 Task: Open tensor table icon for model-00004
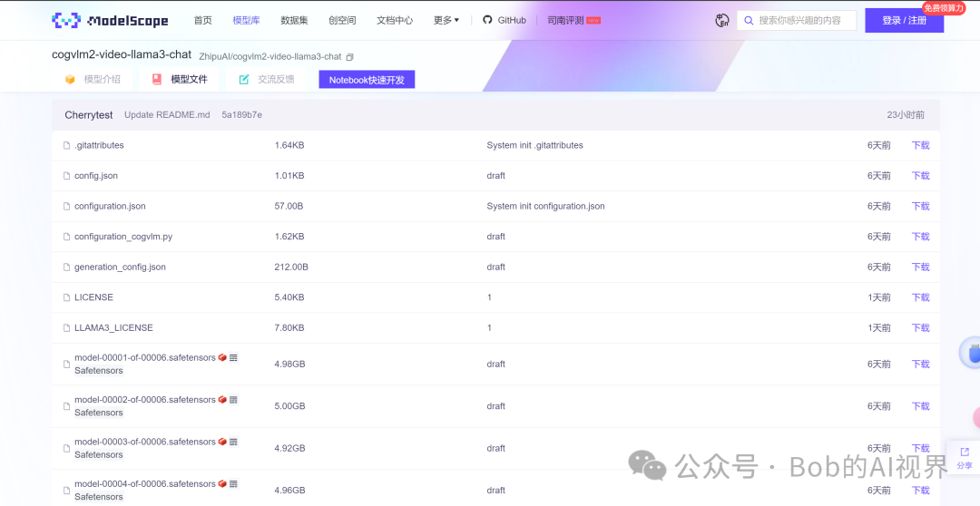(233, 483)
